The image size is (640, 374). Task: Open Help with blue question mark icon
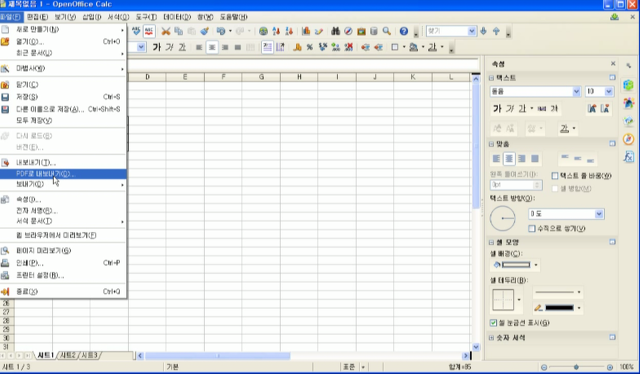tap(404, 31)
